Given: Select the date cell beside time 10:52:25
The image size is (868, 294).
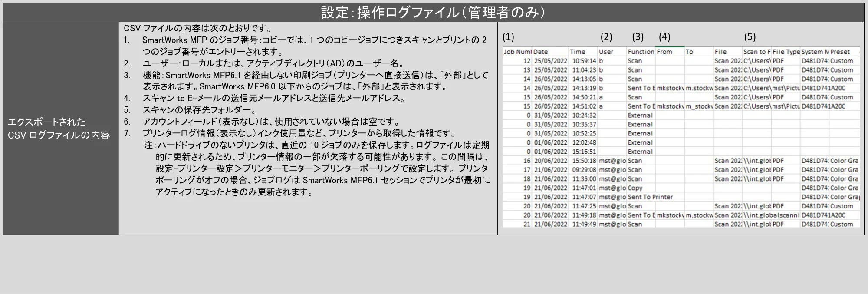Looking at the screenshot, I should (550, 133).
